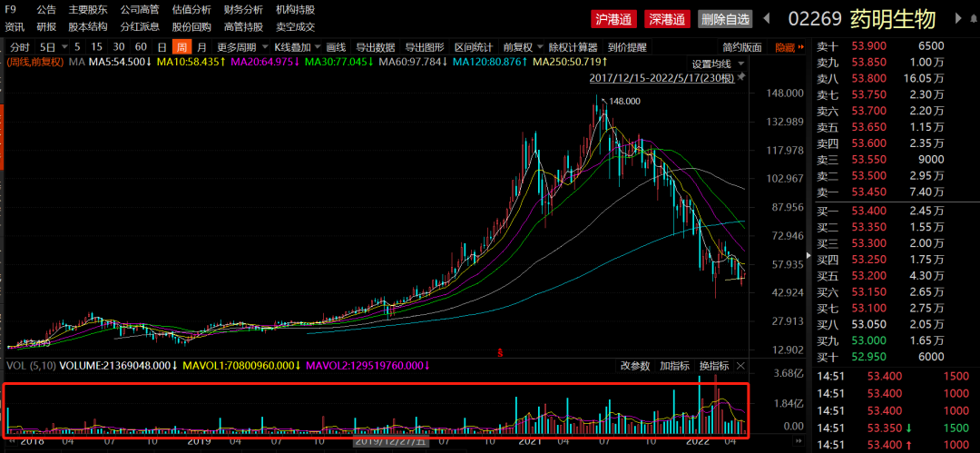The image size is (980, 453).
Task: Open the 高管持股 executive holdings tab
Action: click(x=244, y=26)
